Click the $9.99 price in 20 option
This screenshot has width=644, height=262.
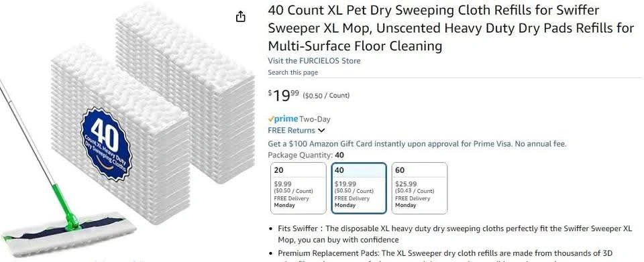click(282, 184)
